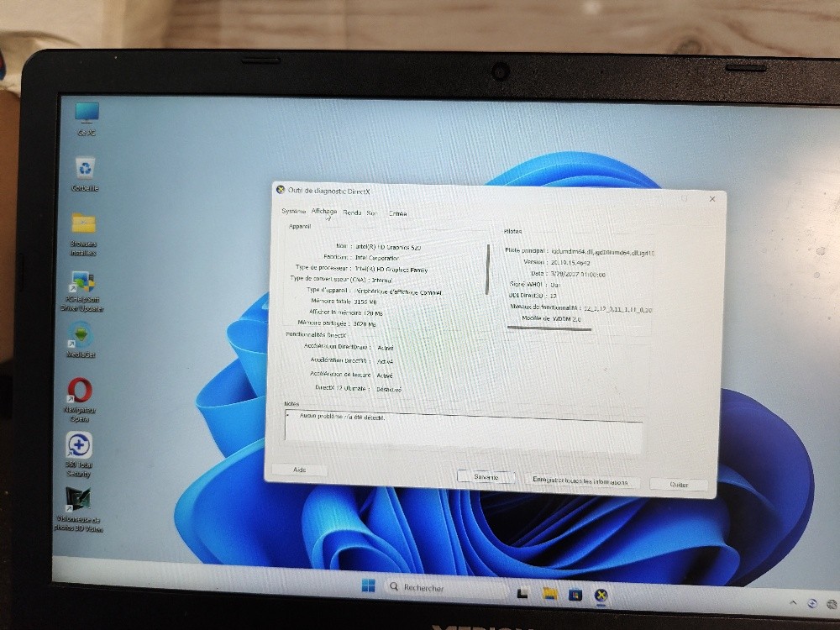Click the Aucun problème n'a été détecté note
Screen dimensions: 840x630
coord(342,417)
